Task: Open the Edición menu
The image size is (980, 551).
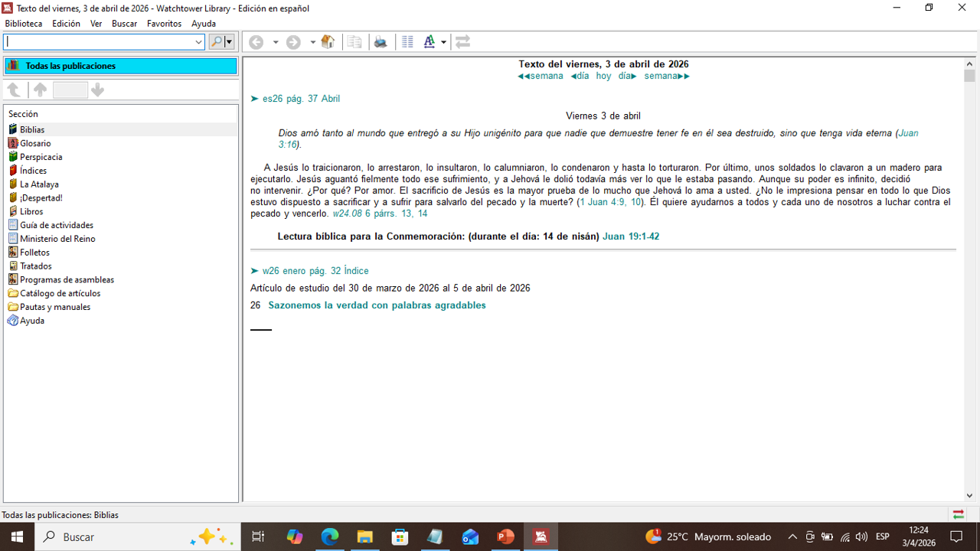Action: 66,24
